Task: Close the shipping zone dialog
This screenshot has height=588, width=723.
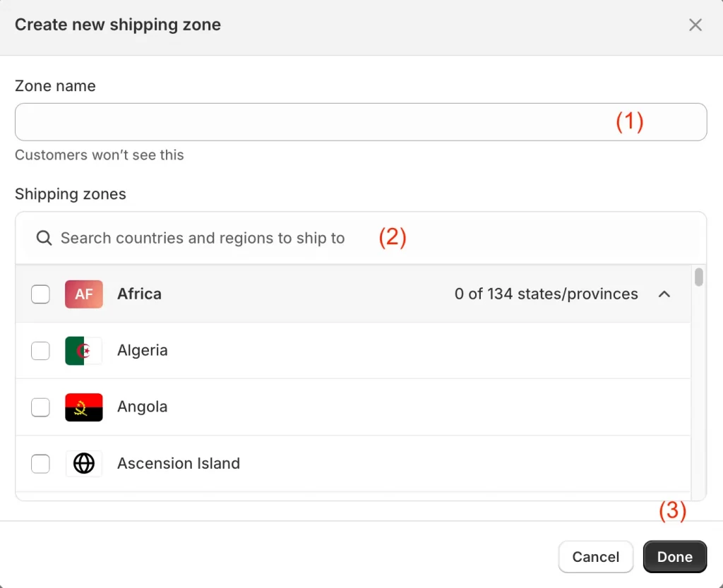Action: 695,25
